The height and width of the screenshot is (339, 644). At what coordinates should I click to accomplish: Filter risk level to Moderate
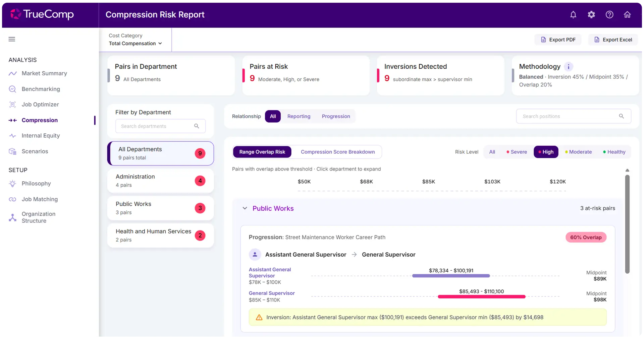(x=578, y=152)
